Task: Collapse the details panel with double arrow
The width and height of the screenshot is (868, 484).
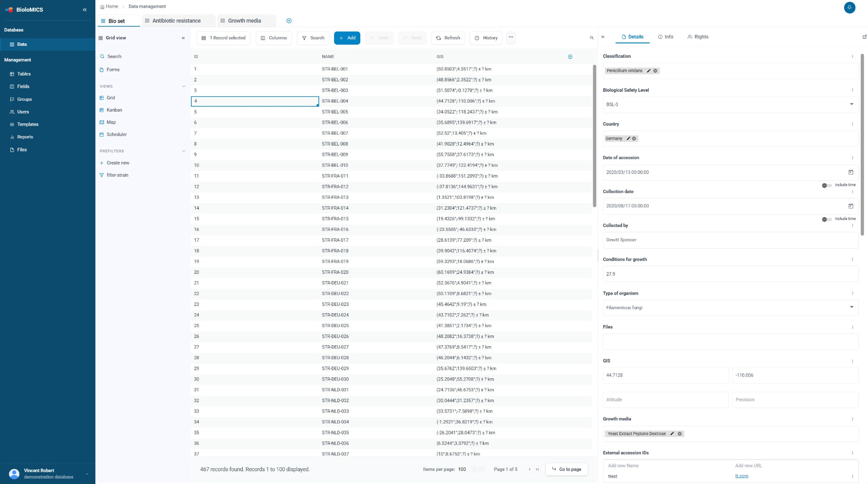Action: point(603,37)
